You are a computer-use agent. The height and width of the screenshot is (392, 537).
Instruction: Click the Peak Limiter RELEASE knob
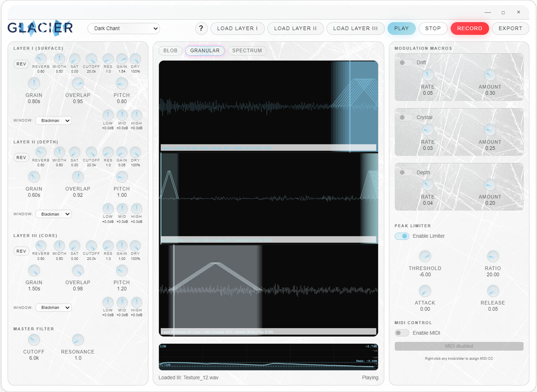click(x=493, y=291)
